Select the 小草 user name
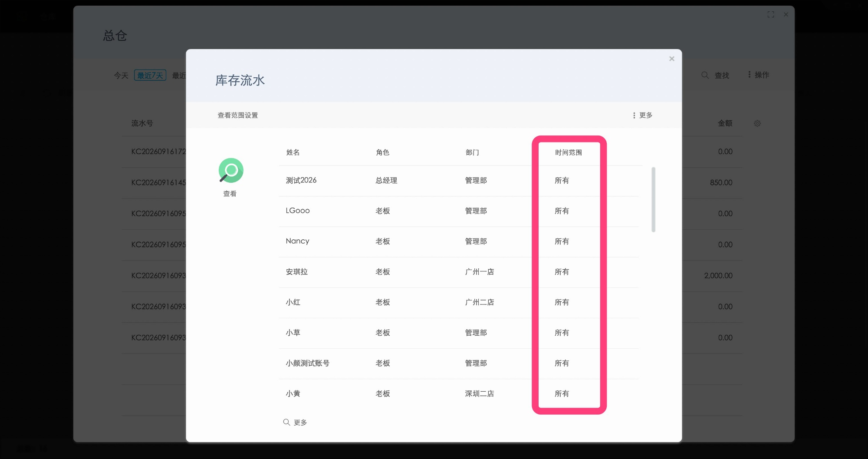The image size is (868, 459). tap(293, 333)
